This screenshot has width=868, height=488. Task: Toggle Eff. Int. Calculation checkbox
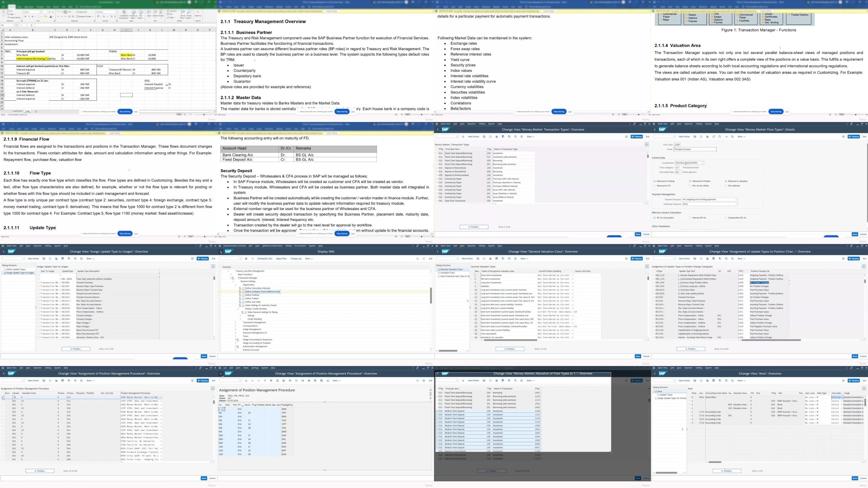tap(654, 218)
